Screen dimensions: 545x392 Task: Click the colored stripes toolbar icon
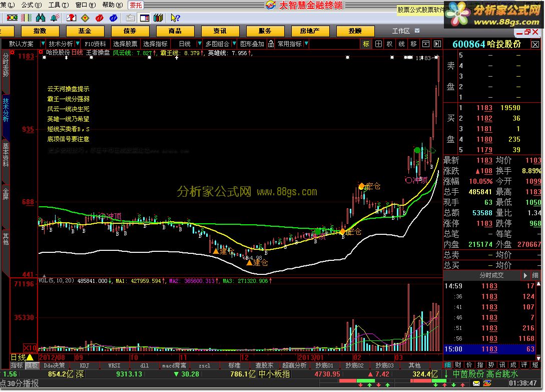tap(27, 18)
